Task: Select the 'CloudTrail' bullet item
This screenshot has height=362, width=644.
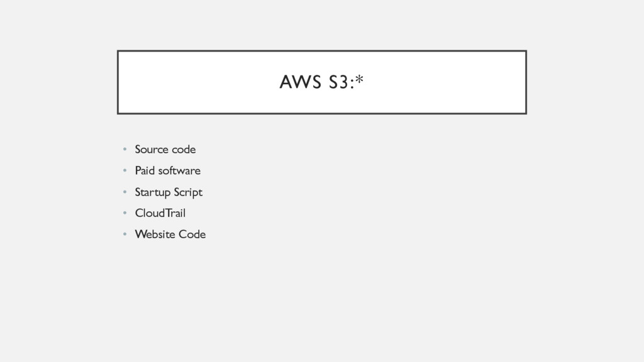Action: coord(160,213)
